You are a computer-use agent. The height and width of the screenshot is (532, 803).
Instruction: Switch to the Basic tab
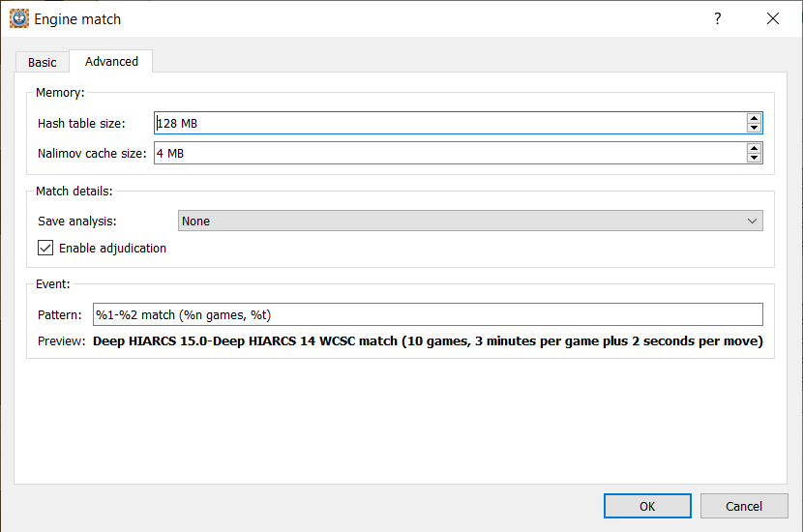click(43, 62)
